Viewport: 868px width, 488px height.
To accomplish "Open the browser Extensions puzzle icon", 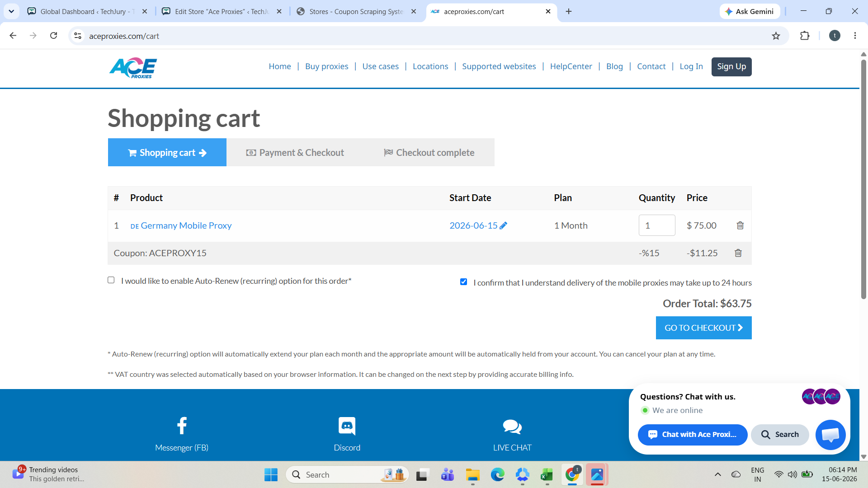I will 805,36.
